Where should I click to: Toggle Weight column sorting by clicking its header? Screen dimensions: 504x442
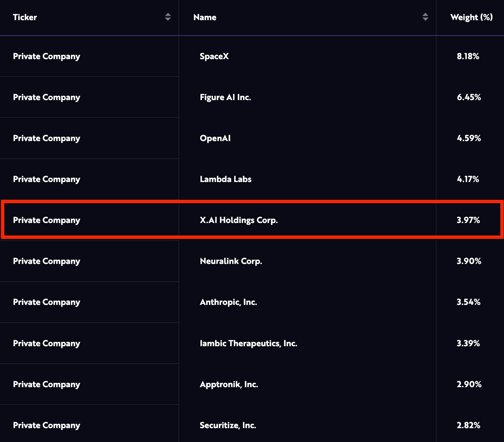(x=471, y=17)
